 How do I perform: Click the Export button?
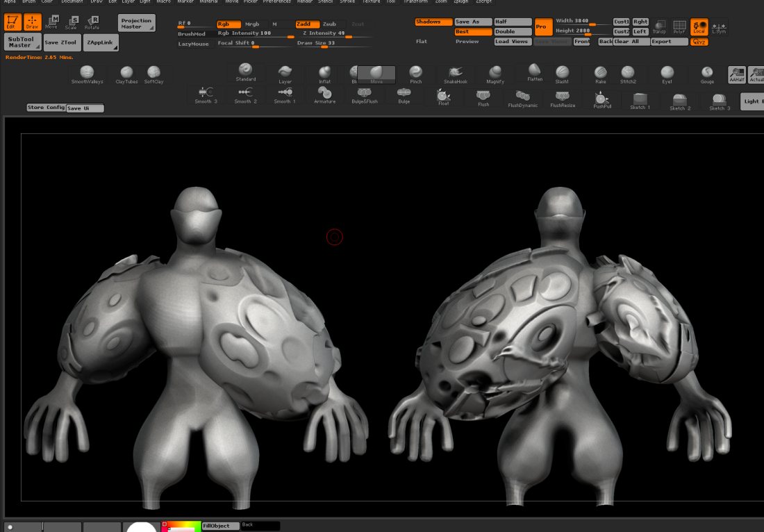pos(670,42)
